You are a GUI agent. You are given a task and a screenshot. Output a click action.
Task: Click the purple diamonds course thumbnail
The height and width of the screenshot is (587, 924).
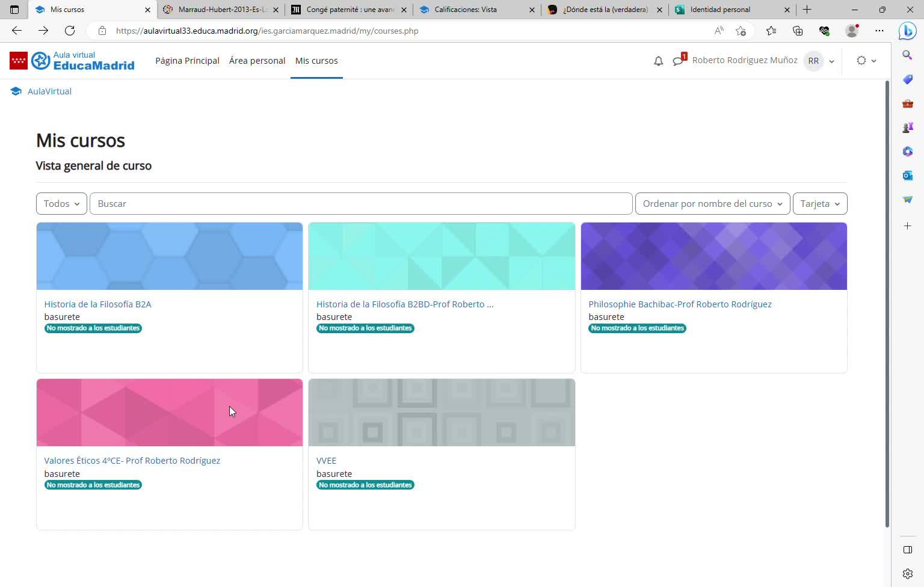pyautogui.click(x=714, y=256)
